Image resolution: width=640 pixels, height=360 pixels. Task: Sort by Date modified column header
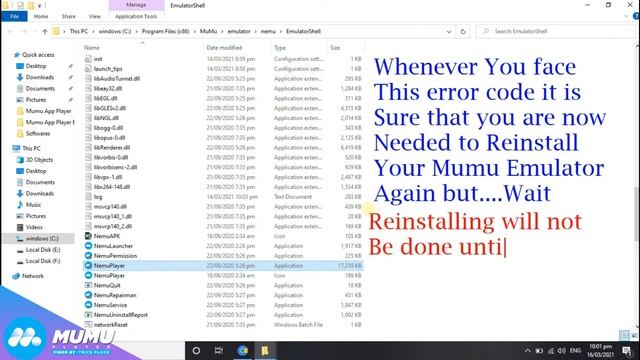pos(224,48)
